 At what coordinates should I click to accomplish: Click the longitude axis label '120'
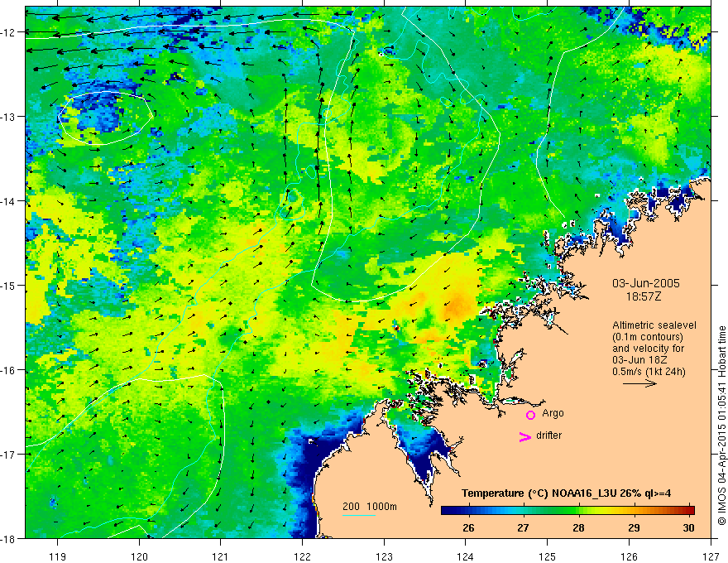pyautogui.click(x=139, y=556)
